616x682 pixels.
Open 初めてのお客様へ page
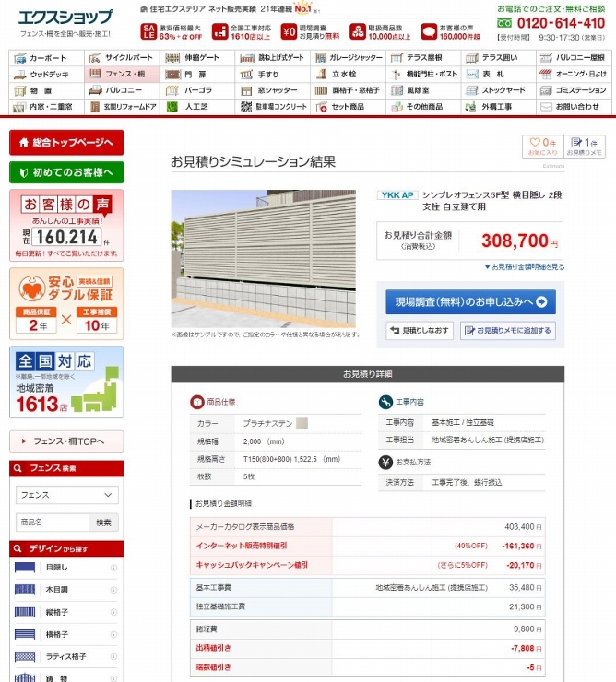point(66,172)
